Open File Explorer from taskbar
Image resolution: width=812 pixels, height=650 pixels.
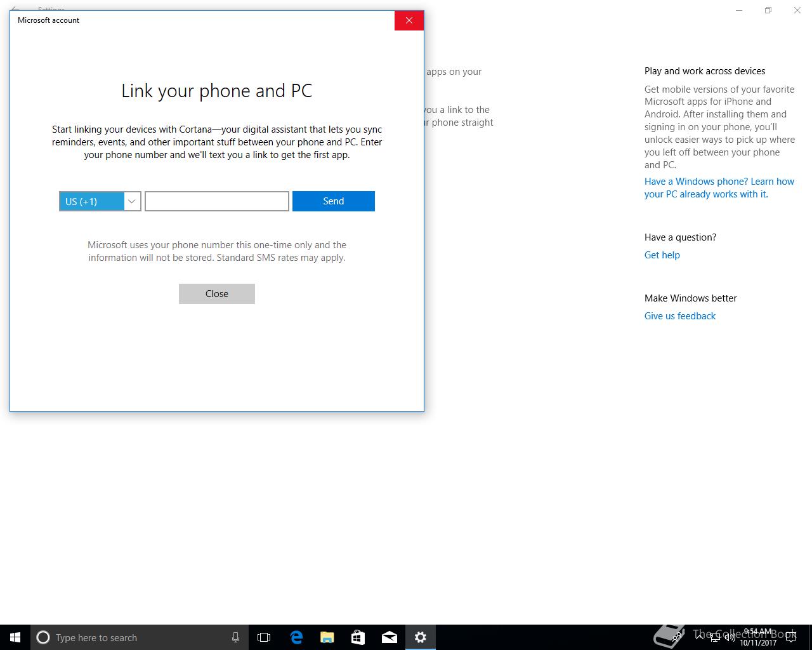point(327,637)
